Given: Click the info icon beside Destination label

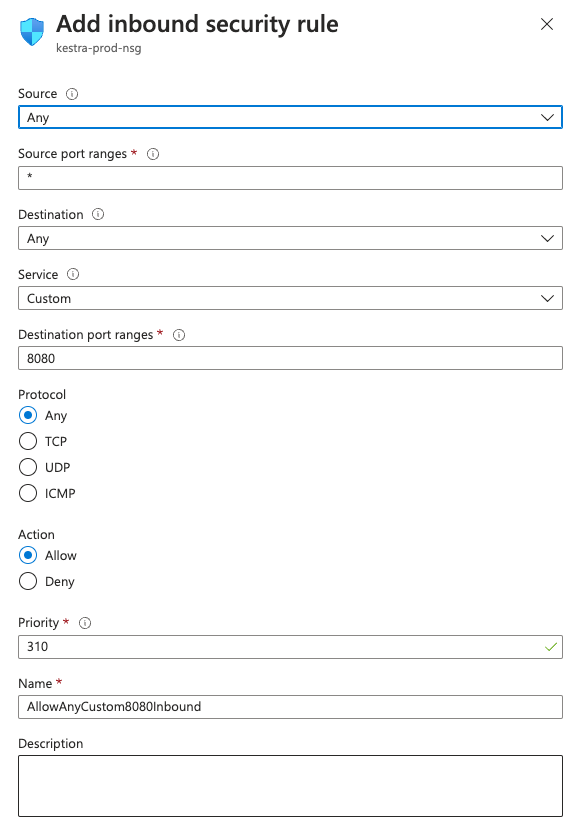Looking at the screenshot, I should pyautogui.click(x=98, y=214).
